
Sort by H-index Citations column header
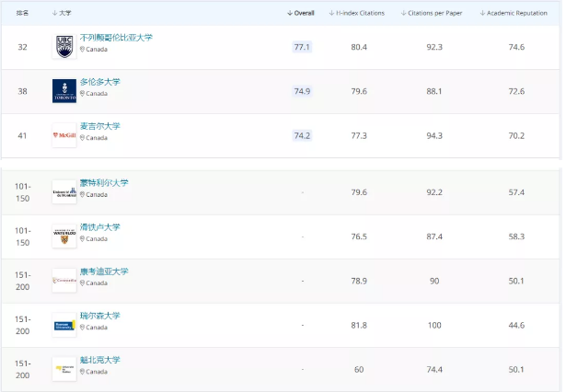357,13
